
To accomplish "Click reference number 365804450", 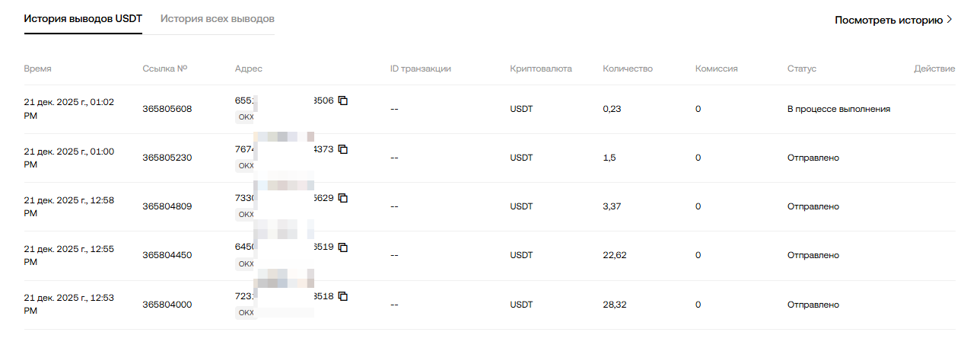I will click(x=167, y=255).
